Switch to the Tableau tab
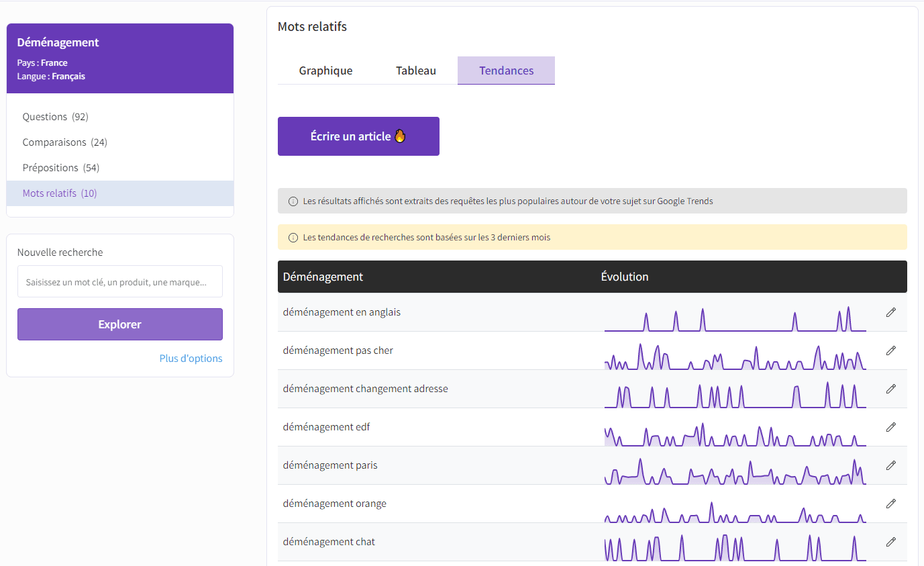This screenshot has width=924, height=566. tap(415, 70)
